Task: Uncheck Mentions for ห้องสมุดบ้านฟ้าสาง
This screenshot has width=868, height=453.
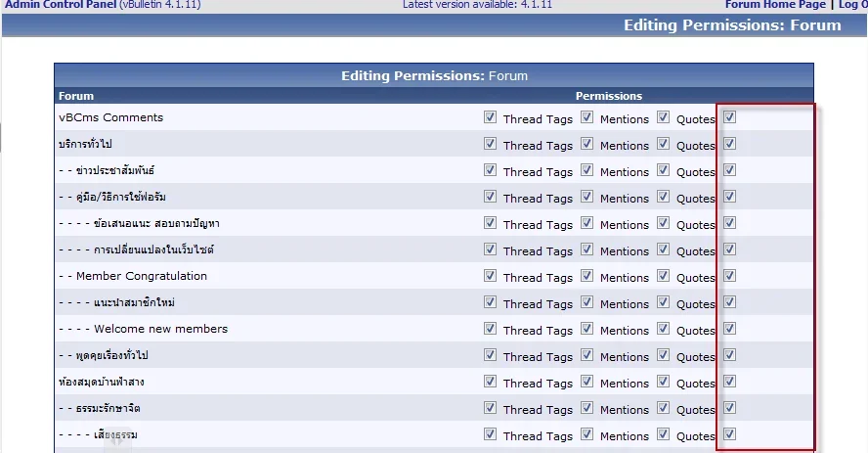Action: pyautogui.click(x=586, y=382)
